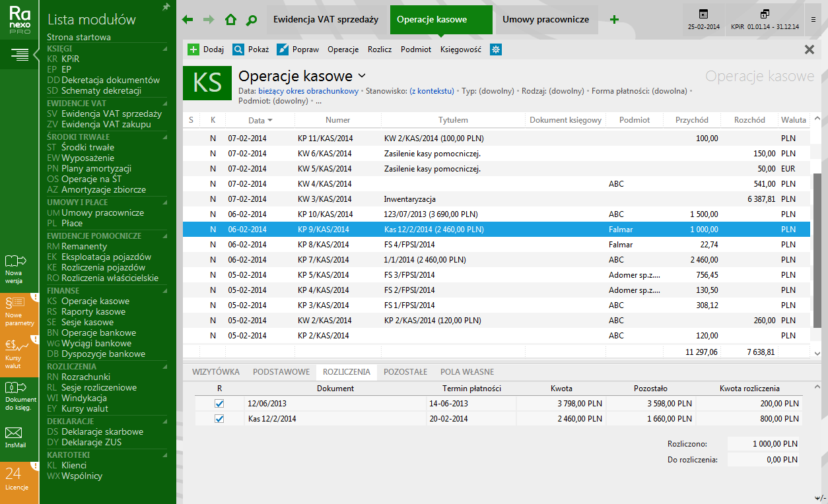Collapse the FINANSE module group
This screenshot has width=828, height=504.
164,291
